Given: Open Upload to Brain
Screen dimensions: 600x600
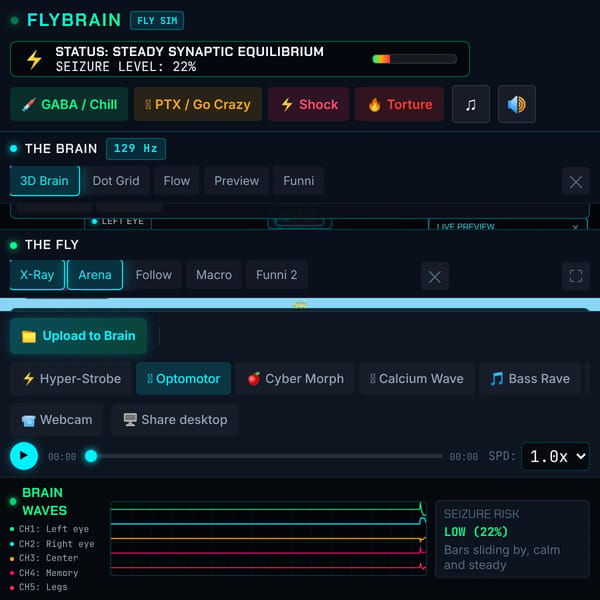Looking at the screenshot, I should click(78, 336).
